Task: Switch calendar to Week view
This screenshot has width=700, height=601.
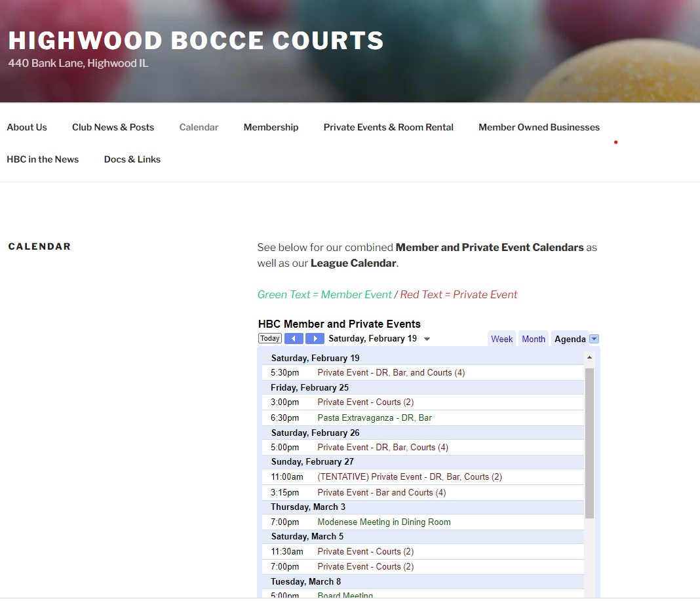Action: 501,339
